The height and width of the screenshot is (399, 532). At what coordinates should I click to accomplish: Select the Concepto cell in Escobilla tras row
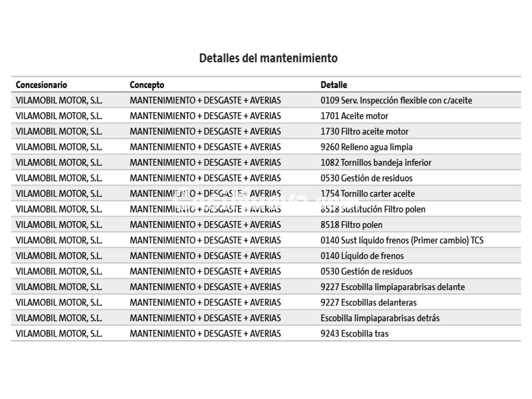pos(205,333)
